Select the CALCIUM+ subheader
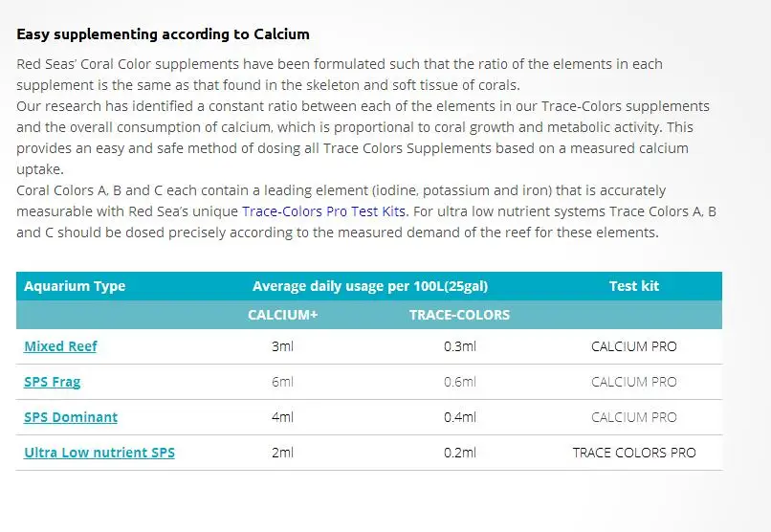 [x=283, y=315]
